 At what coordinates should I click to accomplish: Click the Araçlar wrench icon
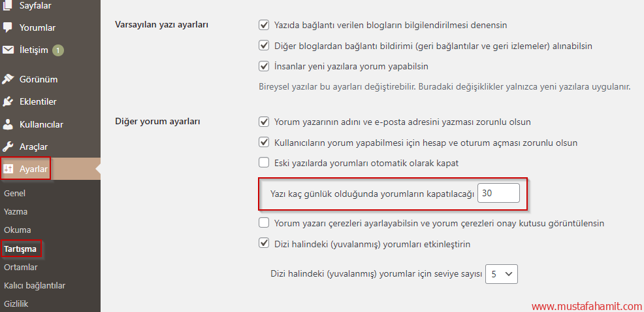pos(8,147)
